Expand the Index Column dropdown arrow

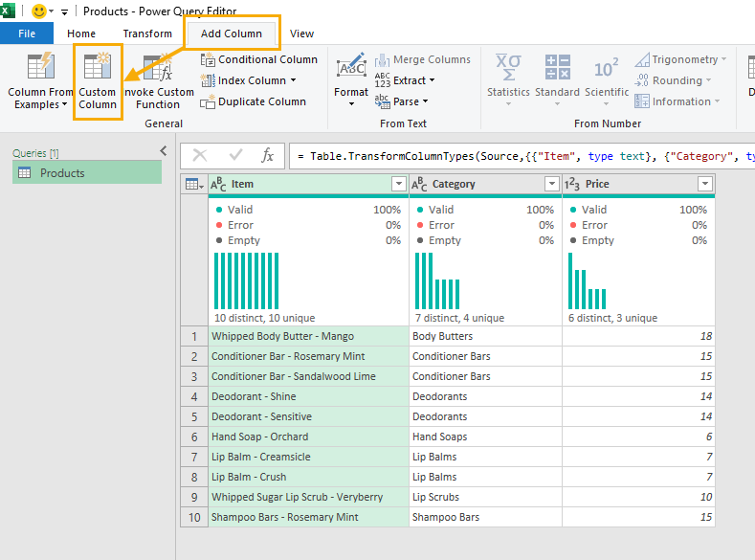pos(293,80)
